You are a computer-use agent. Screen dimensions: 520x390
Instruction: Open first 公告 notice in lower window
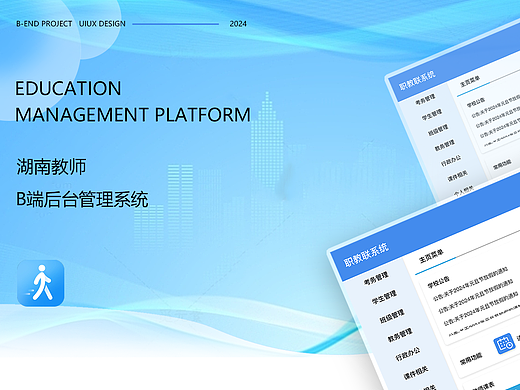click(x=470, y=283)
